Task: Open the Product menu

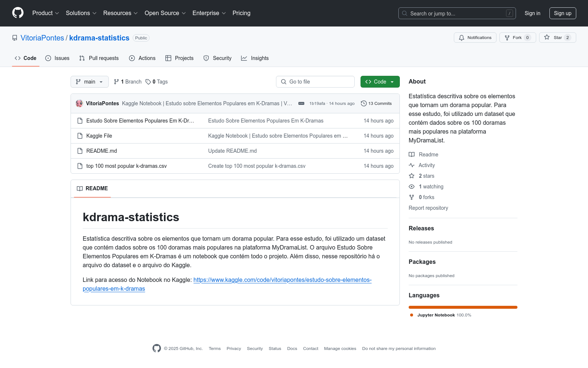Action: pos(46,13)
